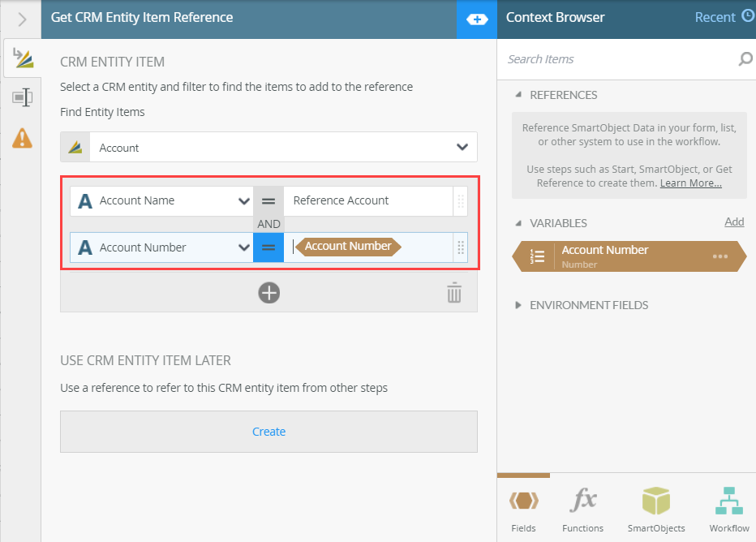Click the delete filter trash icon
This screenshot has width=756, height=542.
[454, 292]
